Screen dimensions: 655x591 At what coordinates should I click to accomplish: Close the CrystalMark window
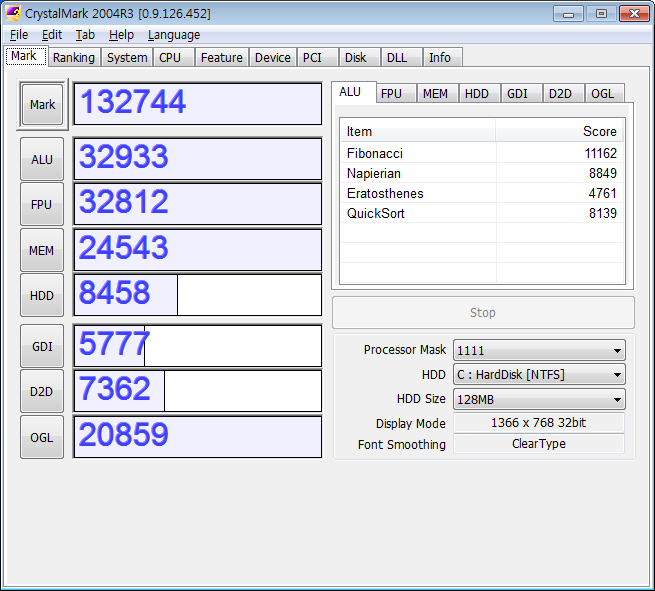pos(634,14)
